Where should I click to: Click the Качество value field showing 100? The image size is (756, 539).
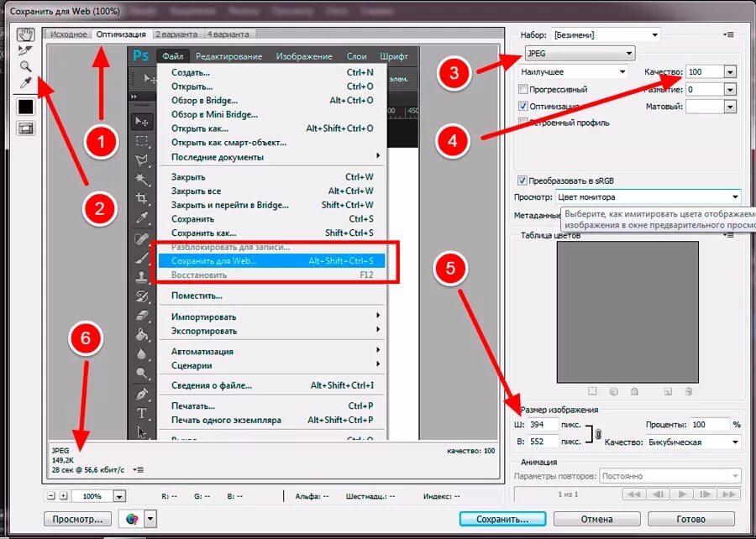(705, 71)
